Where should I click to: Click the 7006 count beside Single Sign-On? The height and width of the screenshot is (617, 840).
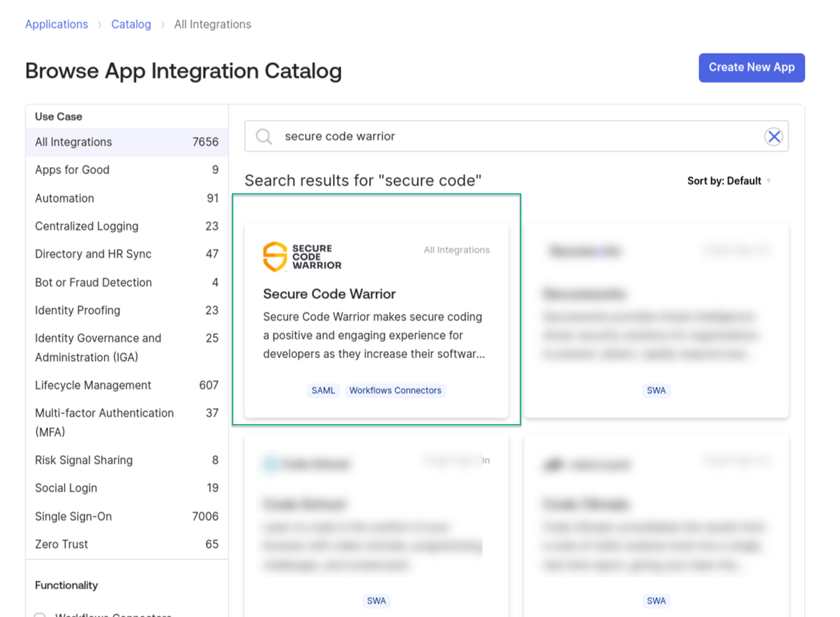pyautogui.click(x=205, y=517)
